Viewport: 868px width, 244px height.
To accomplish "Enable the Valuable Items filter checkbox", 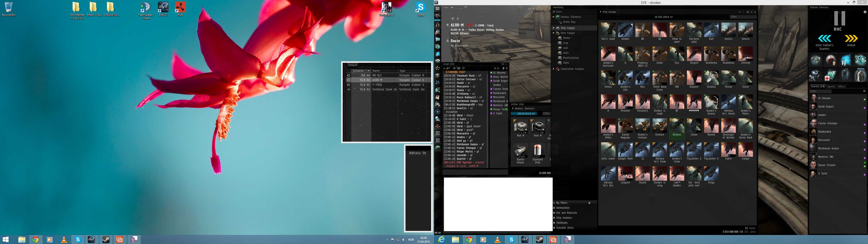I will (554, 228).
